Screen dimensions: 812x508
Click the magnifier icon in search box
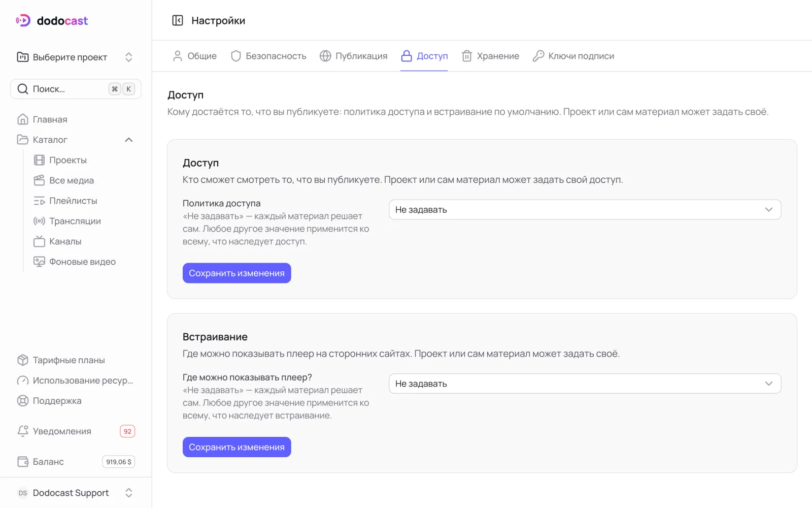[23, 89]
